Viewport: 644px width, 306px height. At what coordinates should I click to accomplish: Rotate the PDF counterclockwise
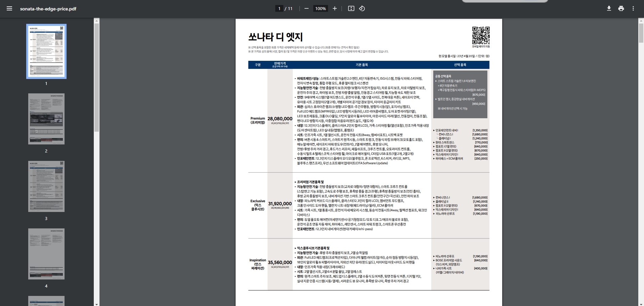click(362, 8)
